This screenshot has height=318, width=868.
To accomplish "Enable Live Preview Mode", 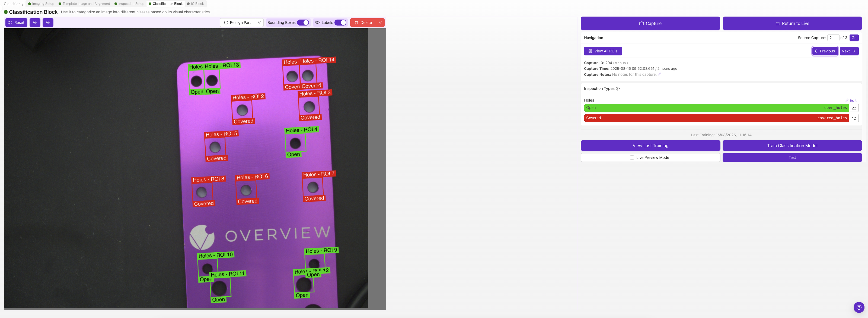I will [632, 157].
